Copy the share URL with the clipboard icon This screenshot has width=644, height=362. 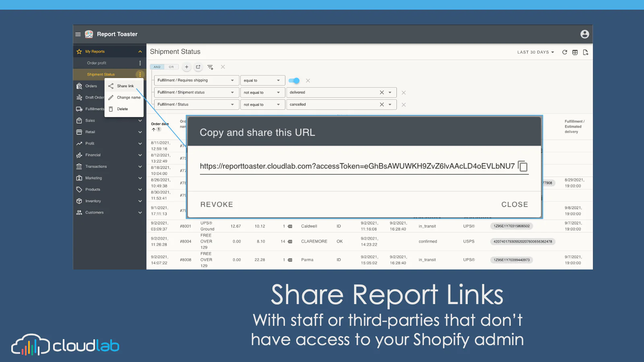tap(522, 166)
